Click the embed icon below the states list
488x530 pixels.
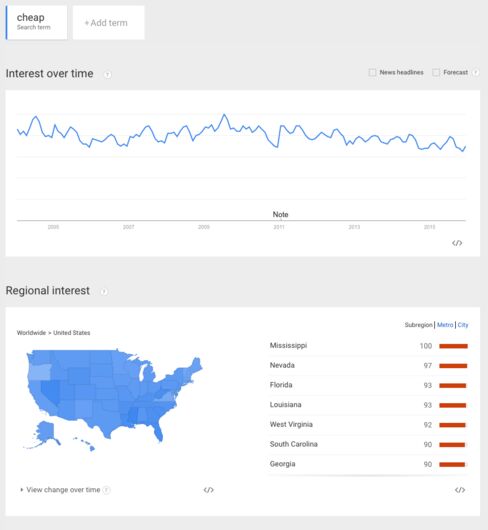(460, 490)
